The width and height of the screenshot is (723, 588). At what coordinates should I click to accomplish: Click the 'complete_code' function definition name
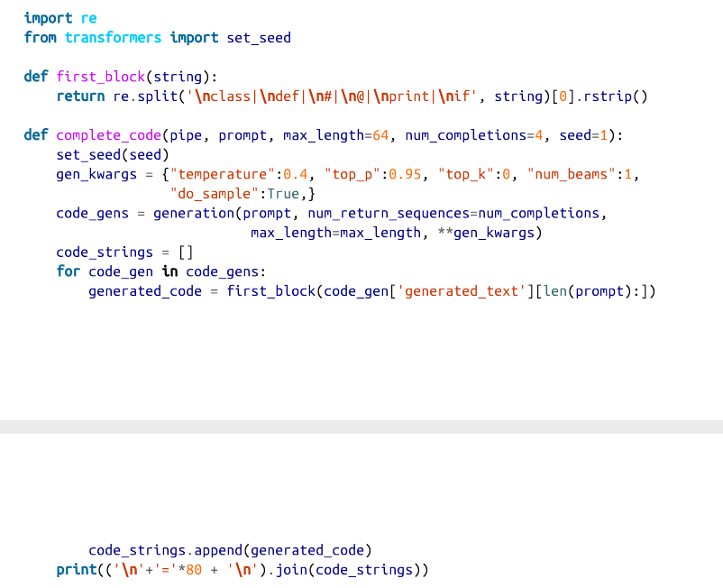tap(109, 135)
